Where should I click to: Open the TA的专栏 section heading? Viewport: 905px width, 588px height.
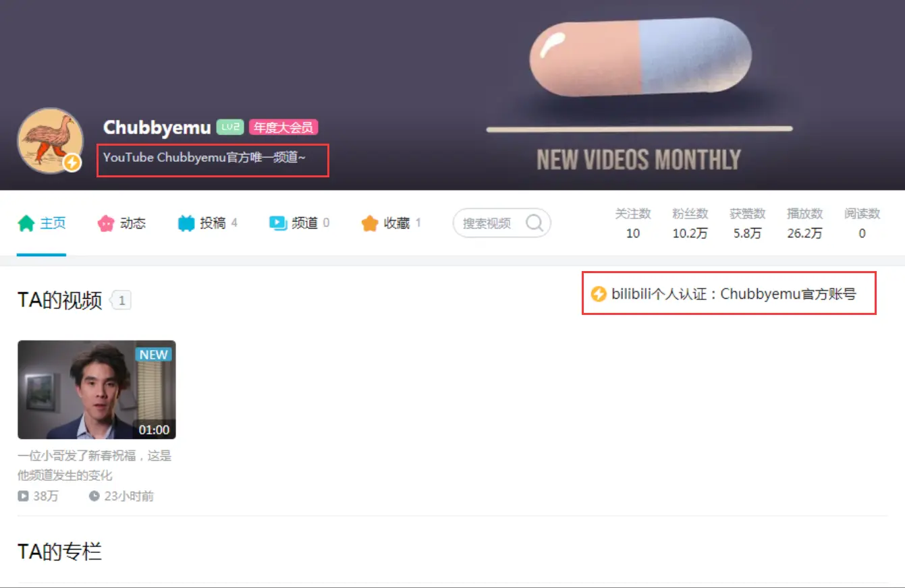59,552
